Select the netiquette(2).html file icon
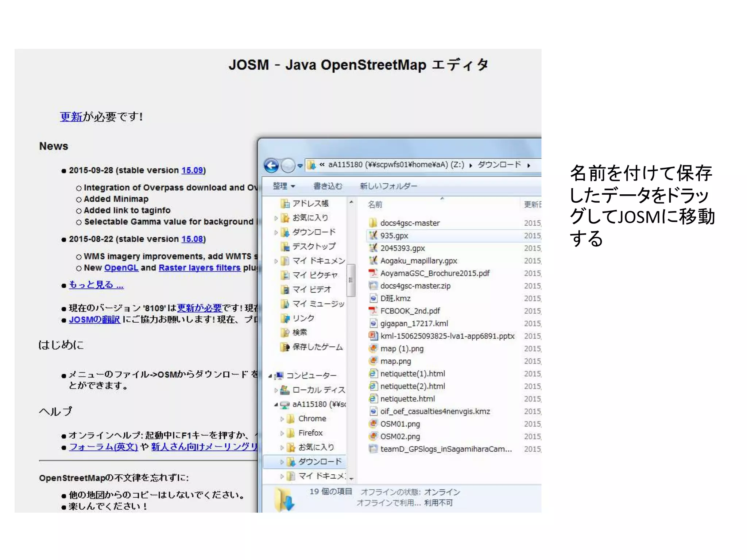747x560 pixels. pos(373,386)
